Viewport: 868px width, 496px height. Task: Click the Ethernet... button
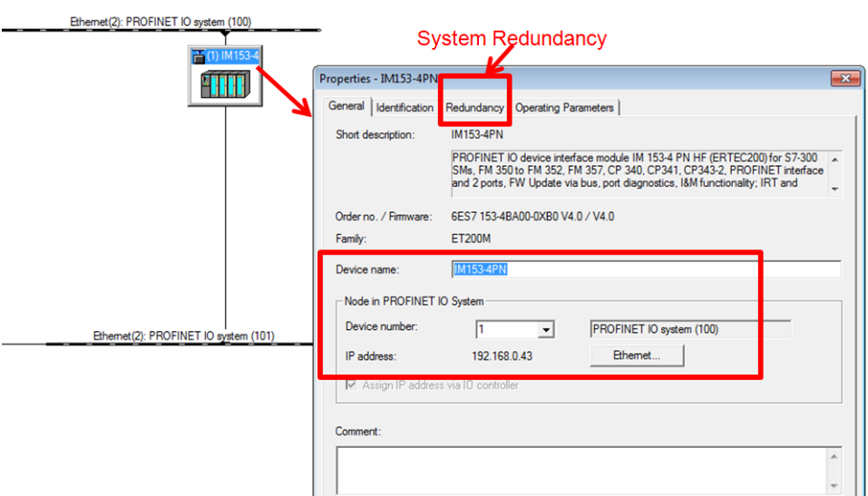pos(637,355)
